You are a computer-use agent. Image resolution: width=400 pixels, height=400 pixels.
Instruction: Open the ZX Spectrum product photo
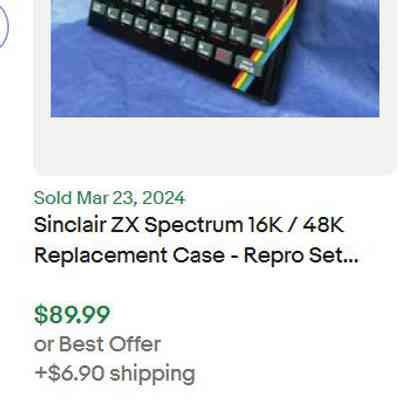point(215,58)
